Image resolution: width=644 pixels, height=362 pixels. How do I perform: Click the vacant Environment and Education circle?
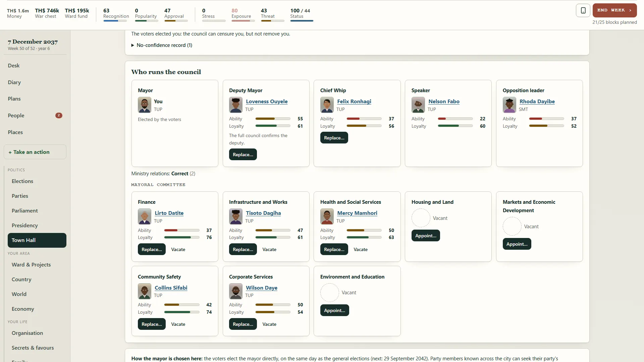tap(330, 293)
